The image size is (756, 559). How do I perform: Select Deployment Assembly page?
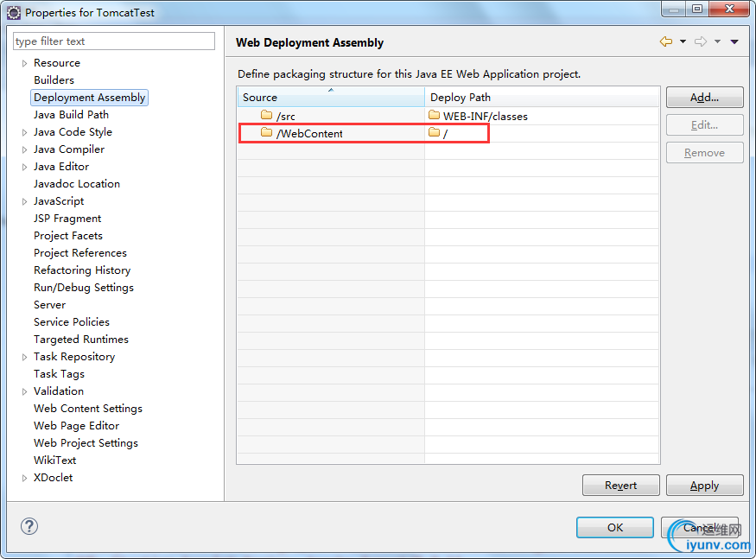[x=89, y=98]
